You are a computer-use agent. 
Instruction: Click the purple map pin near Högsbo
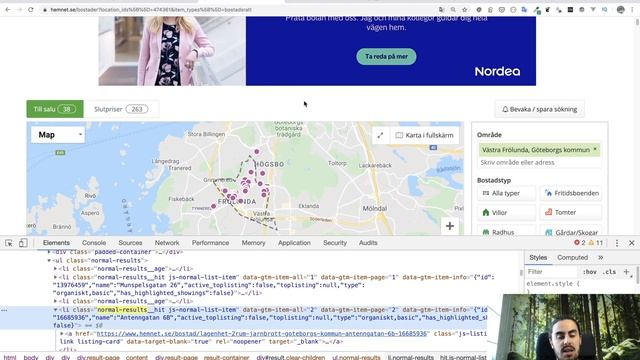pos(257,151)
